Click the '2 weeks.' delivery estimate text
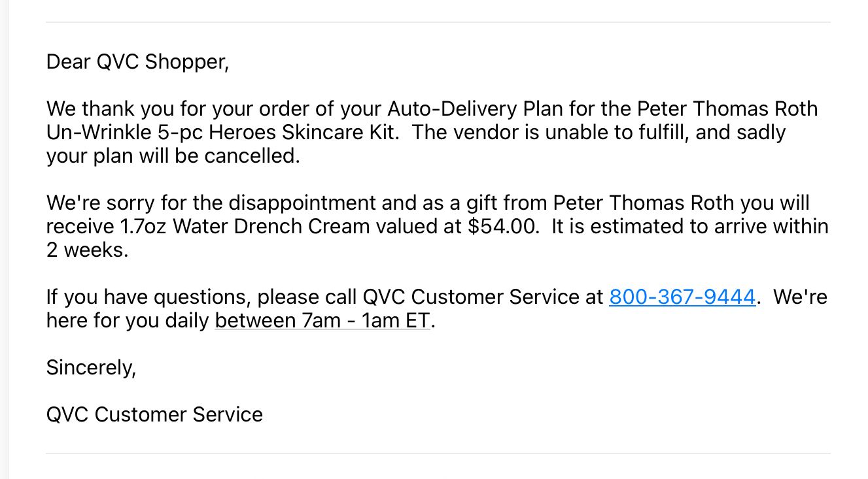 coord(87,250)
